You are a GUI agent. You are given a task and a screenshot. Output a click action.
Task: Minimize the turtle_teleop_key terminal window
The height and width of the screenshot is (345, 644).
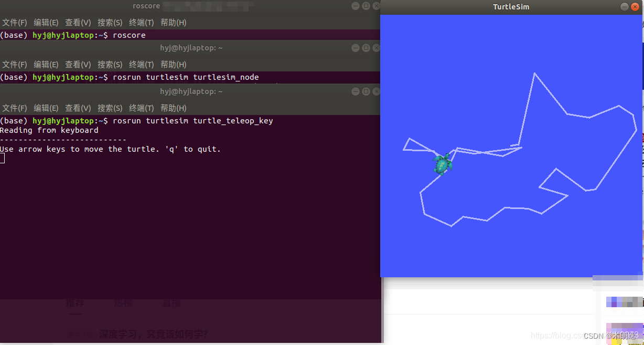[356, 91]
